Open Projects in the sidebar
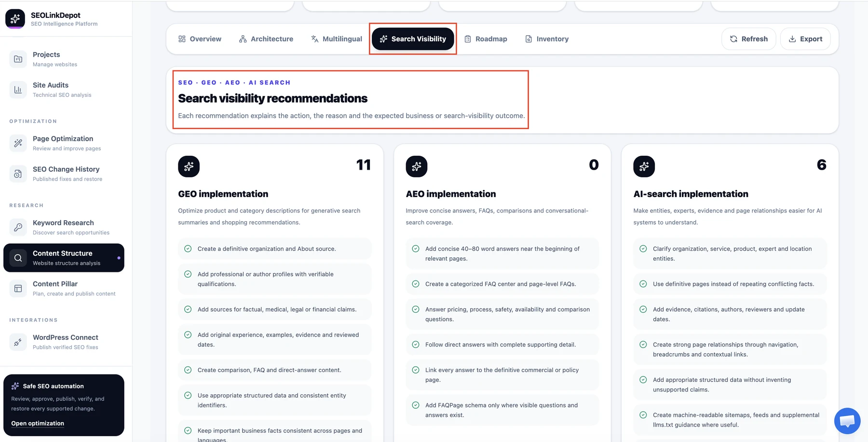 [64, 59]
